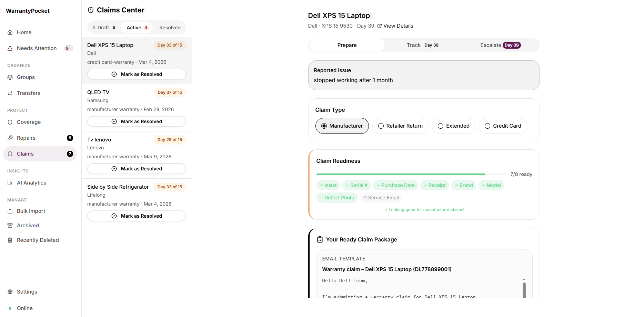Image resolution: width=644 pixels, height=317 pixels.
Task: Click the Settings gear icon
Action: (10, 292)
